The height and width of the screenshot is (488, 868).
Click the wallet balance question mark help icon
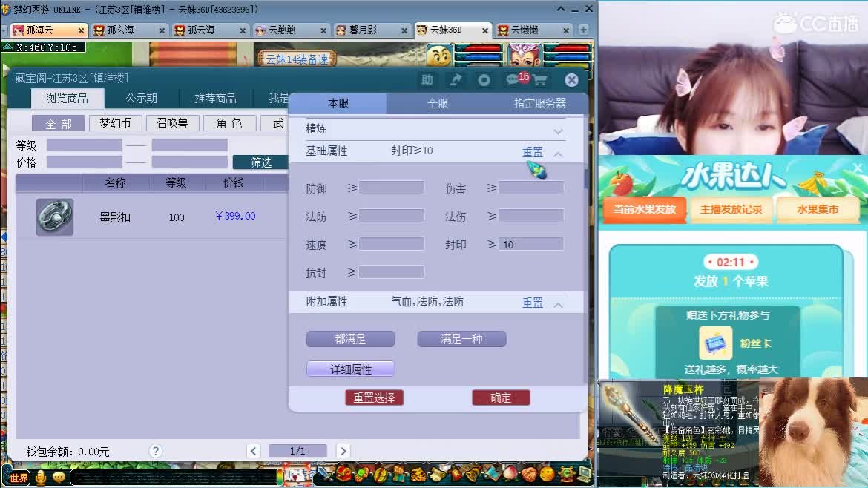(x=156, y=451)
